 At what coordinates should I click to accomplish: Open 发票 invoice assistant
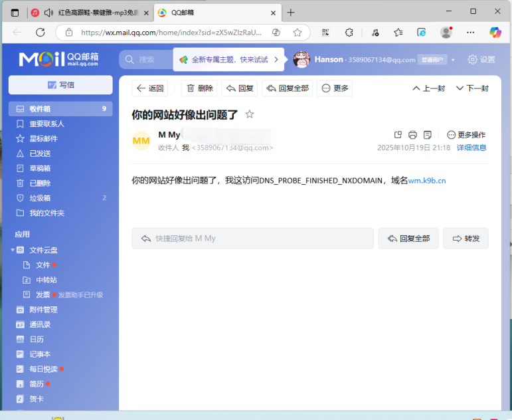pyautogui.click(x=43, y=295)
